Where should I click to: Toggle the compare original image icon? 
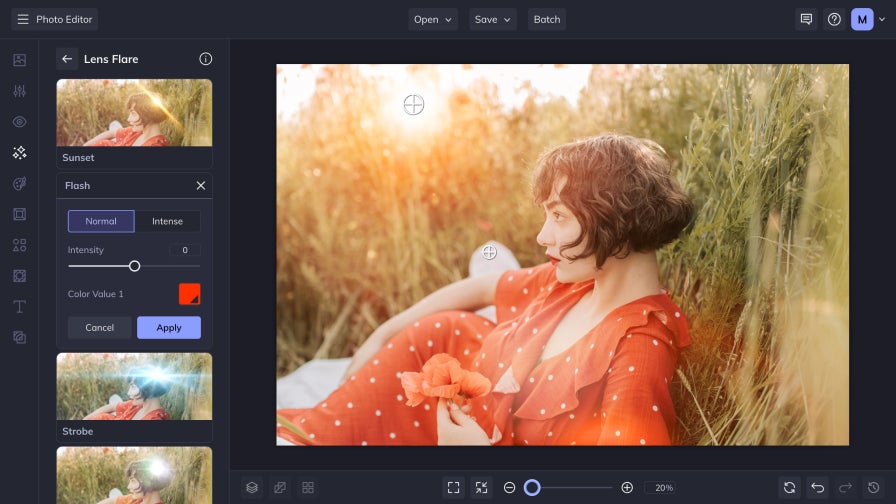(280, 487)
